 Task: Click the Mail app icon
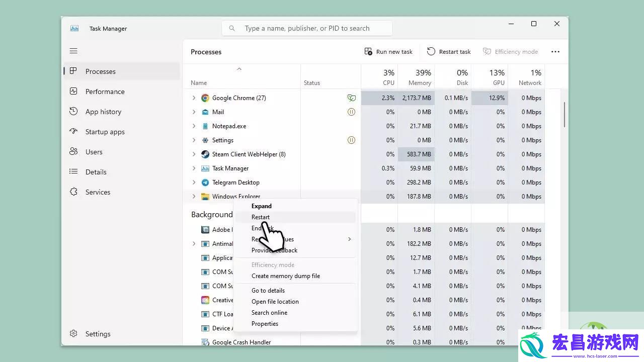tap(205, 112)
